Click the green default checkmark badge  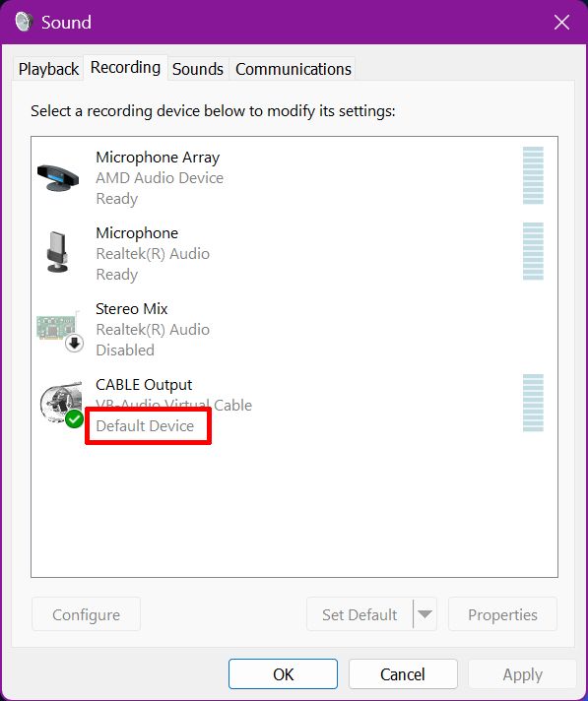pyautogui.click(x=74, y=419)
